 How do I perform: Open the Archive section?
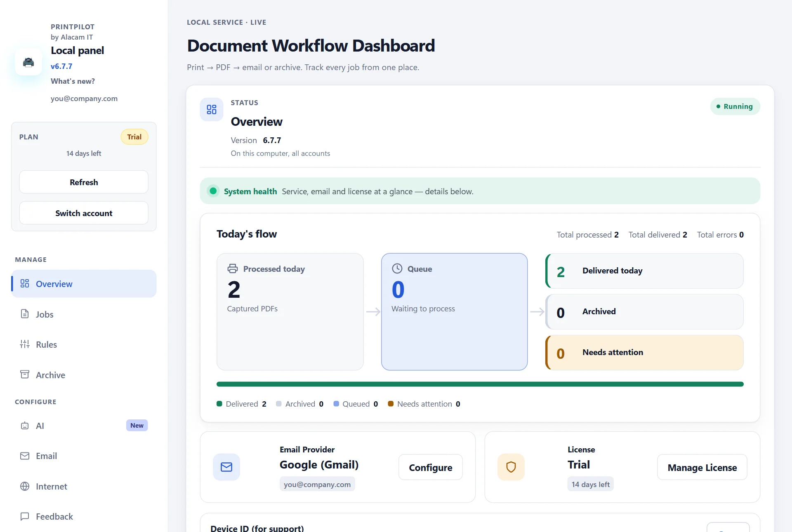coord(84,375)
